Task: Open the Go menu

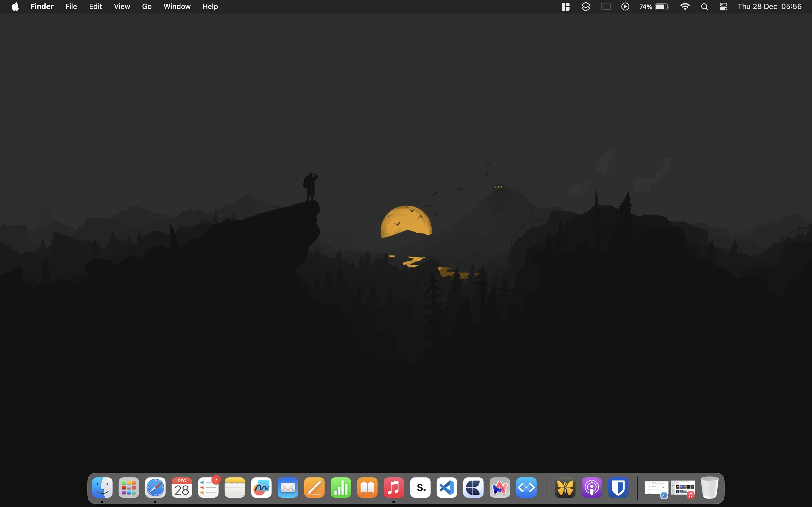Action: tap(147, 7)
